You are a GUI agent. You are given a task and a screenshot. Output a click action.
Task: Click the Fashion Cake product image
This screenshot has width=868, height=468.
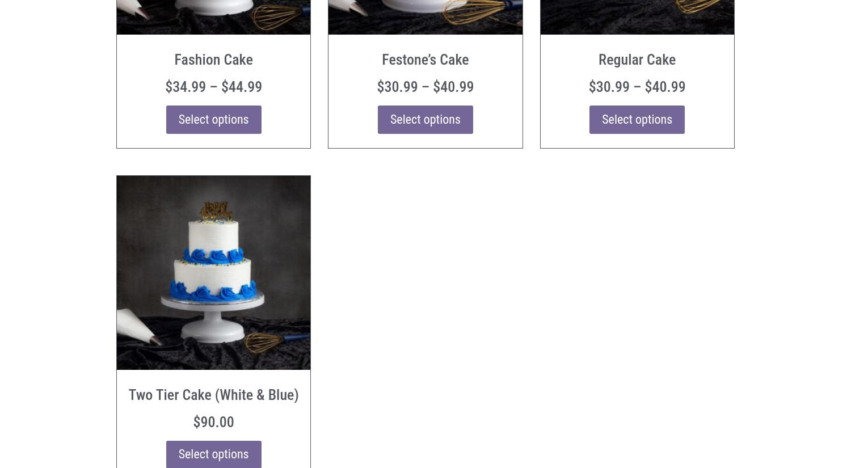[213, 16]
